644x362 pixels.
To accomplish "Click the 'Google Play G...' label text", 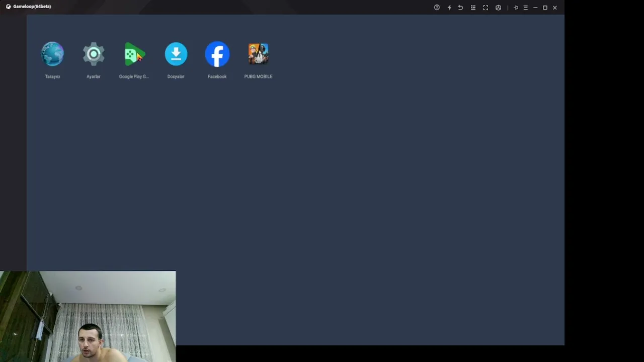I will click(x=134, y=76).
